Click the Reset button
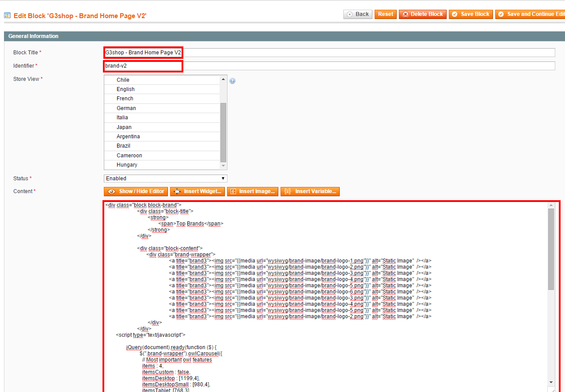This screenshot has width=565, height=392. pyautogui.click(x=386, y=14)
